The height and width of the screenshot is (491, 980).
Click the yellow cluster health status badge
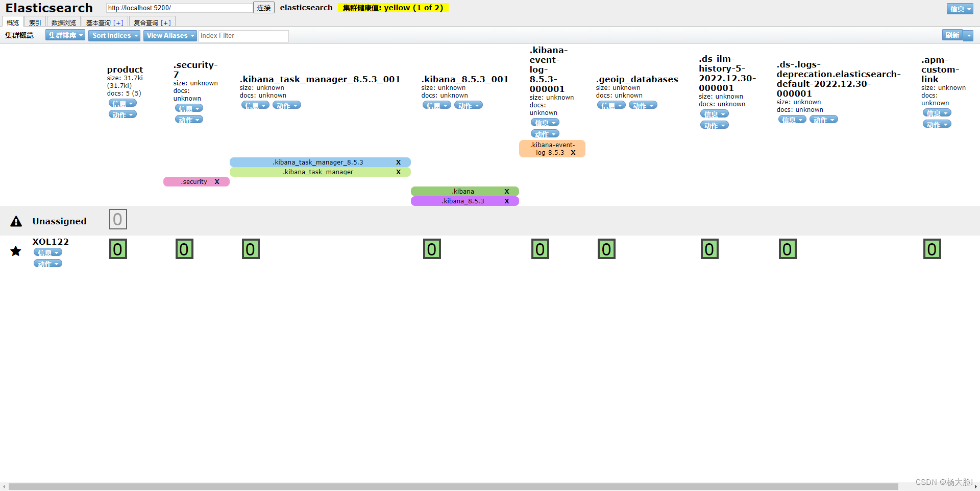[x=393, y=8]
